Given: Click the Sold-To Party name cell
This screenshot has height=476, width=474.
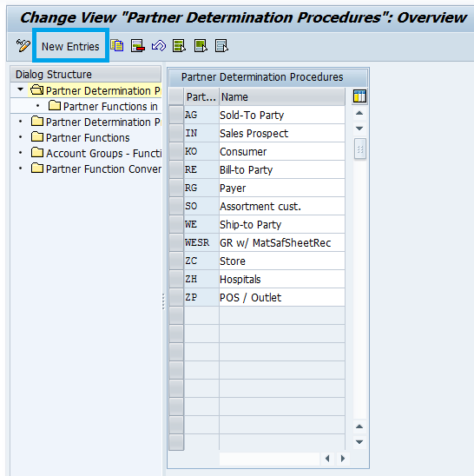Looking at the screenshot, I should coord(282,115).
